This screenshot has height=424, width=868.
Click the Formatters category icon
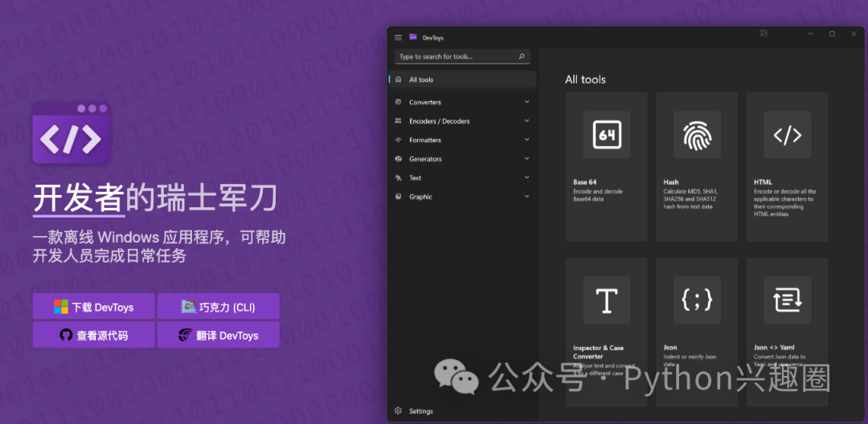pyautogui.click(x=398, y=140)
